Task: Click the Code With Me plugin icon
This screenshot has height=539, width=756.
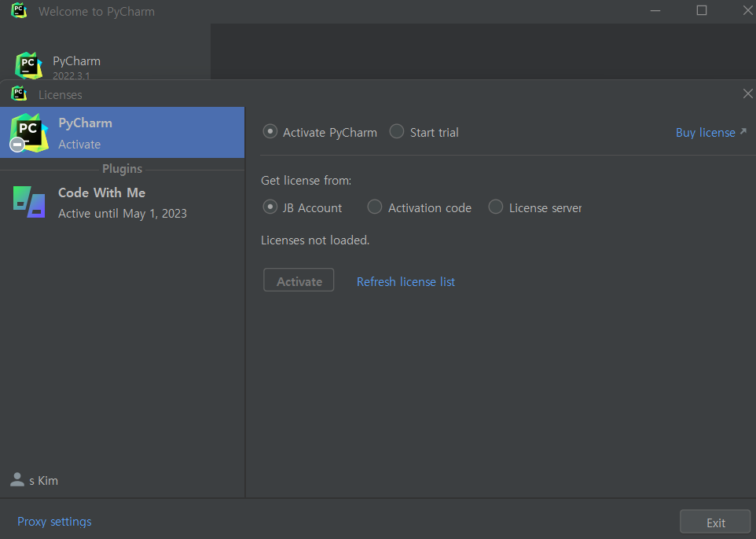Action: tap(29, 202)
